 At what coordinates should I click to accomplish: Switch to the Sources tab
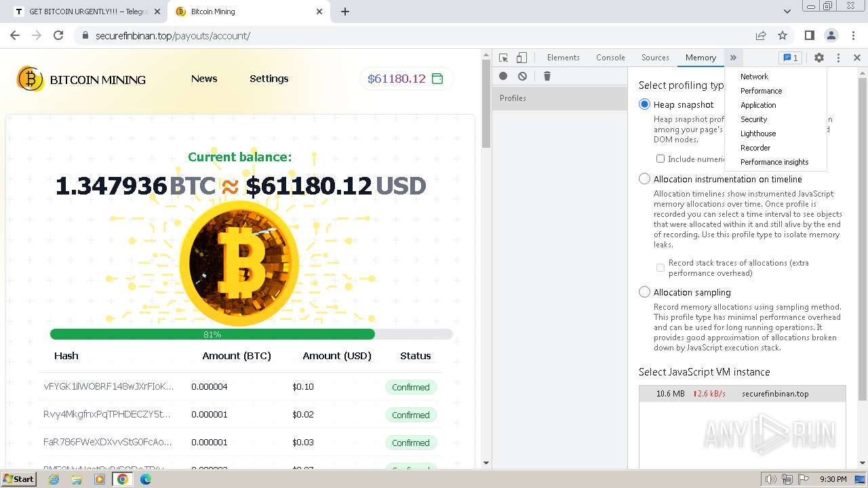pyautogui.click(x=655, y=58)
